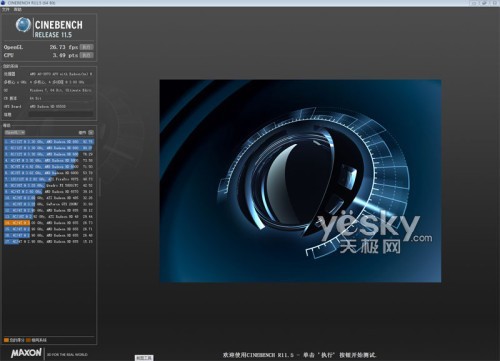
Task: Select the first-place ranking row
Action: coord(49,142)
